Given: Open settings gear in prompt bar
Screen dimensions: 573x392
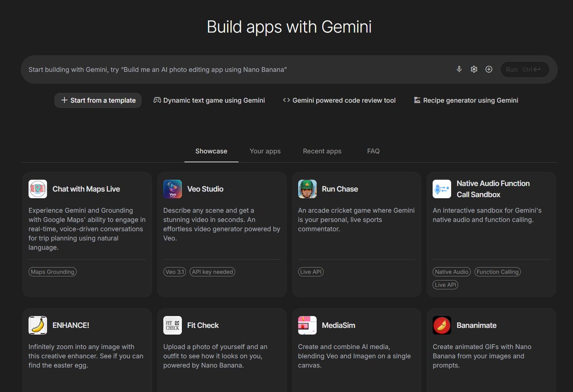Looking at the screenshot, I should pos(474,69).
